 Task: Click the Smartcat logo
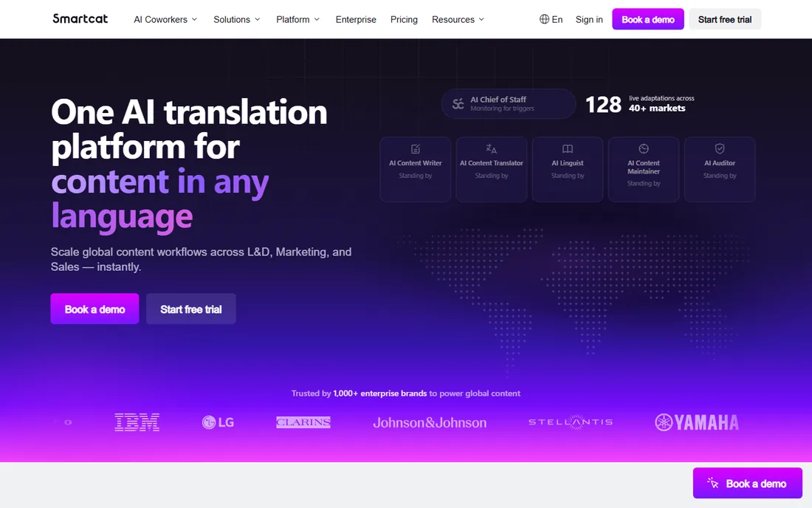point(80,19)
